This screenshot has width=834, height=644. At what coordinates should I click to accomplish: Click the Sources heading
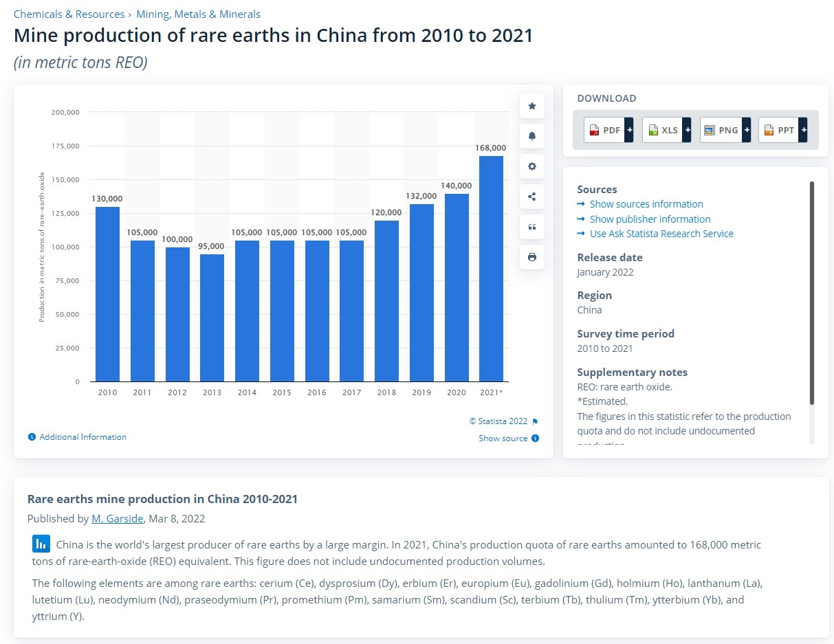click(x=597, y=190)
